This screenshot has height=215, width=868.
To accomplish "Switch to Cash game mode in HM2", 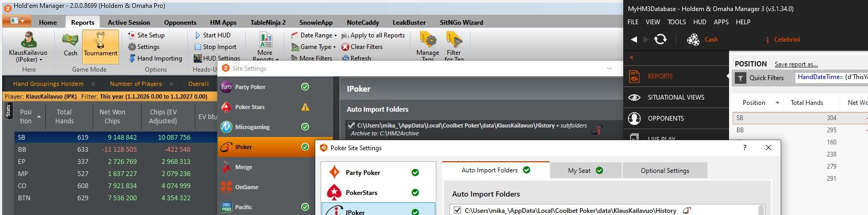I will click(x=71, y=41).
